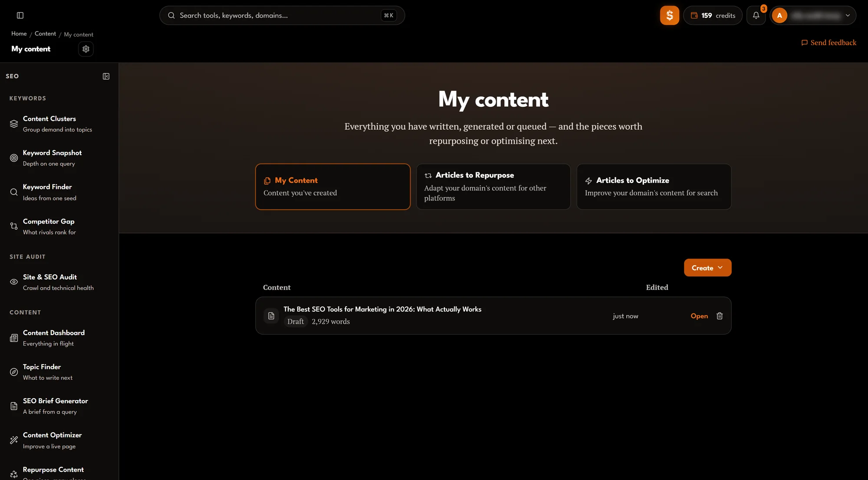
Task: Switch to Articles to Repurpose tab
Action: click(x=493, y=187)
